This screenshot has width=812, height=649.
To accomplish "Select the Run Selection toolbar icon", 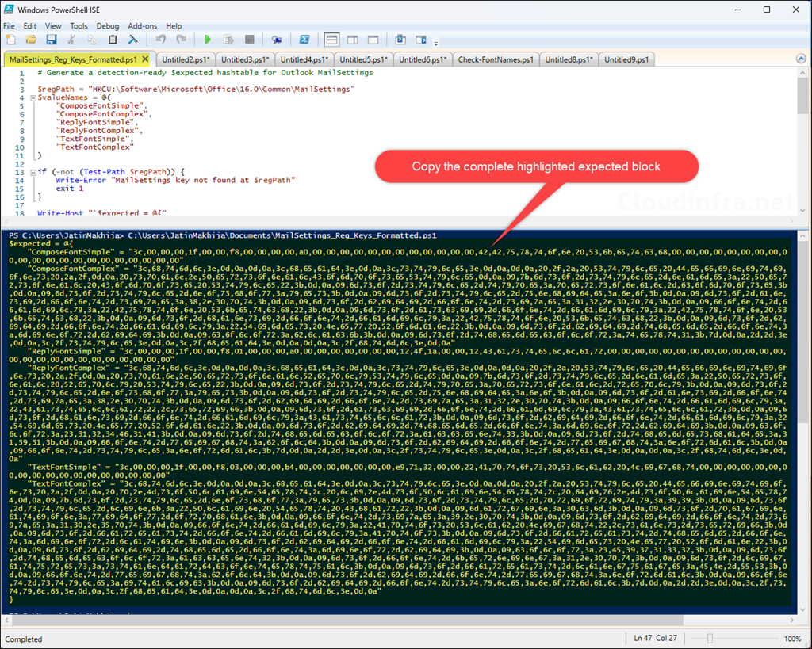I will (x=228, y=40).
